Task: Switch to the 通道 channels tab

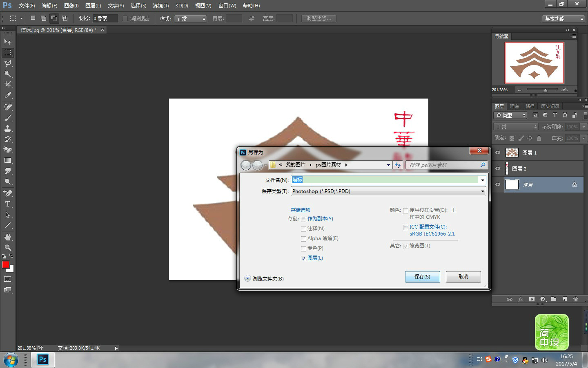Action: 514,106
